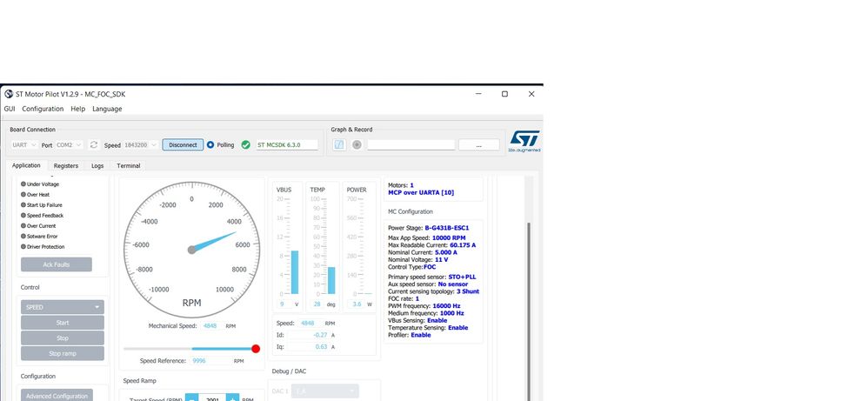Click the ST MCSDK 6.3.0 version field

coord(287,144)
